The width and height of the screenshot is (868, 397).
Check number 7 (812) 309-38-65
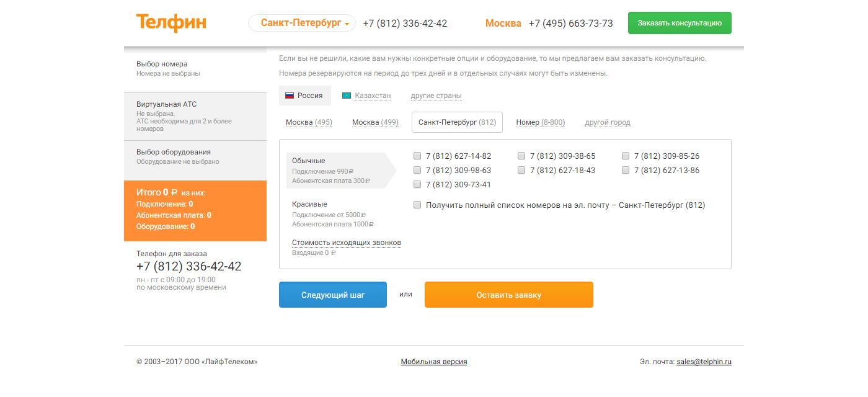coord(521,156)
